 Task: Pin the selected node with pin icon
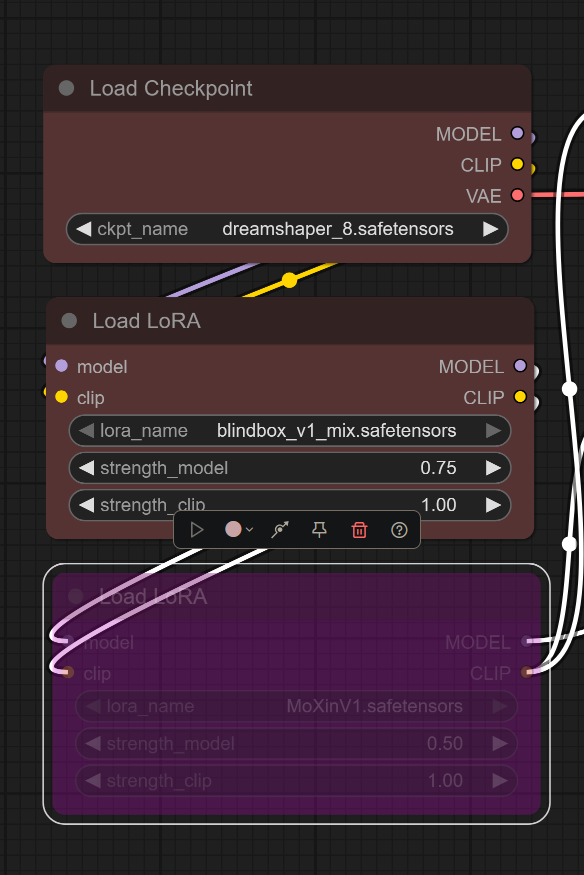(x=319, y=530)
